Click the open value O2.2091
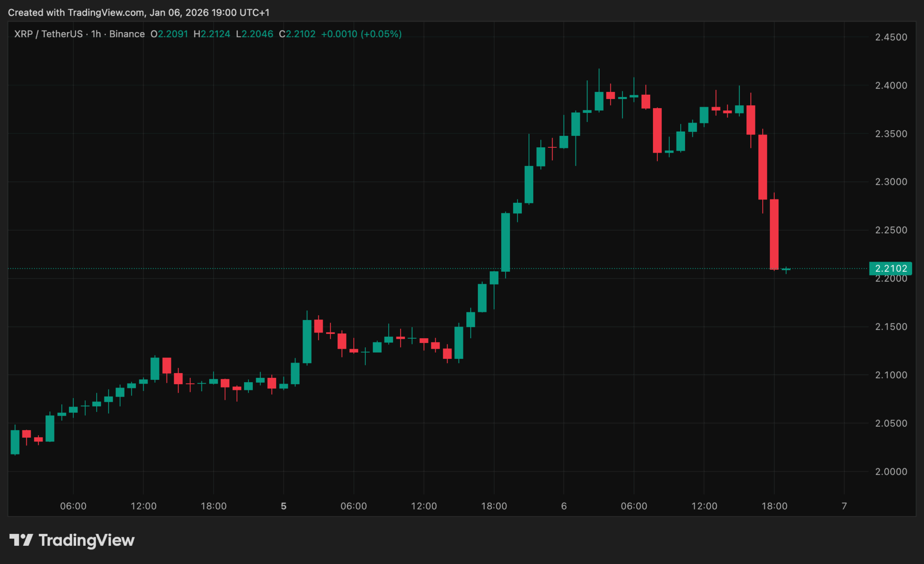The width and height of the screenshot is (924, 564). [x=169, y=34]
